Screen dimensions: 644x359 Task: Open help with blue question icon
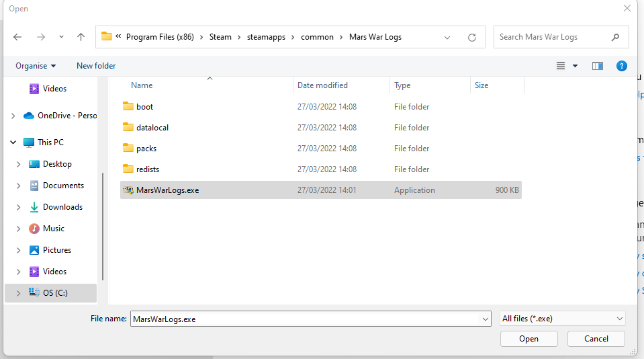(x=622, y=66)
